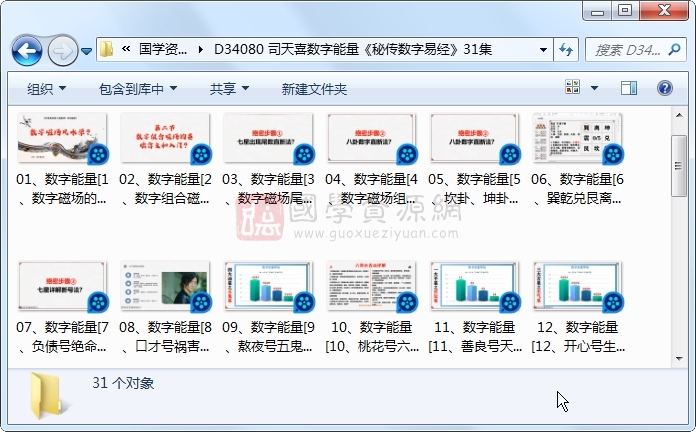
Task: Click file name 02、数字能量[2、数字组合磁...
Action: (165, 189)
